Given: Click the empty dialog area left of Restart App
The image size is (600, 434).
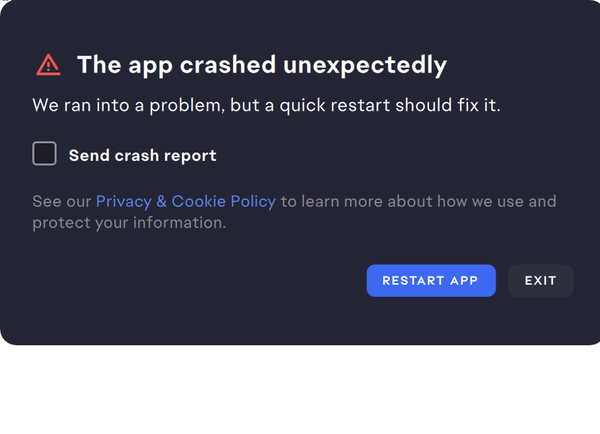Looking at the screenshot, I should click(191, 281).
